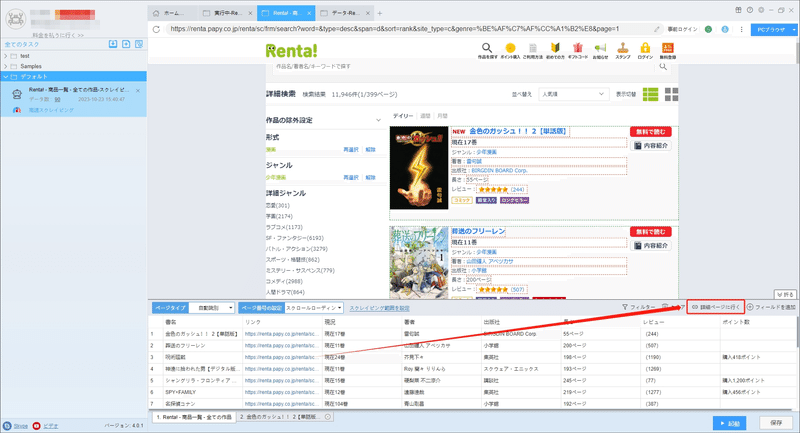This screenshot has width=800, height=433.
Task: Click the import task icon in task panel
Action: [x=113, y=44]
